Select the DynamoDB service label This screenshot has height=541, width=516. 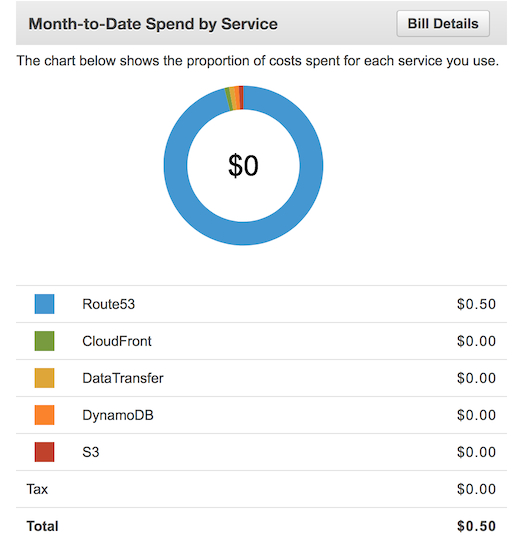118,415
